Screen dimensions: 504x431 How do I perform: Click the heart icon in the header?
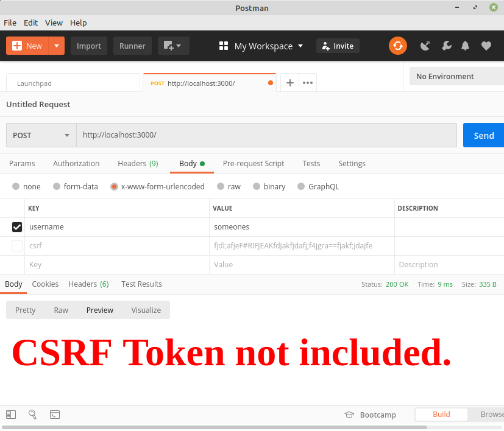486,46
